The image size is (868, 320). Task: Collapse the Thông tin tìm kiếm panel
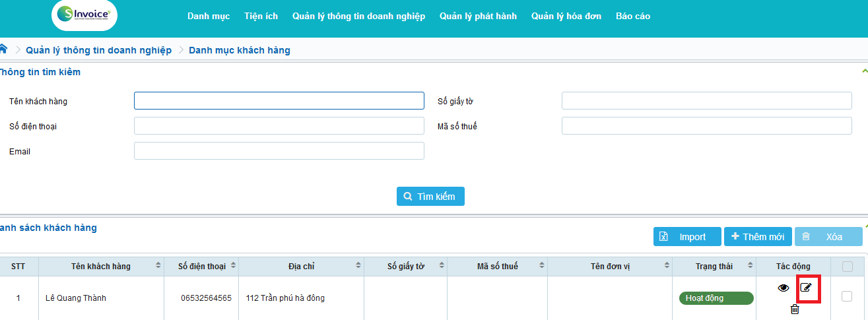[865, 71]
